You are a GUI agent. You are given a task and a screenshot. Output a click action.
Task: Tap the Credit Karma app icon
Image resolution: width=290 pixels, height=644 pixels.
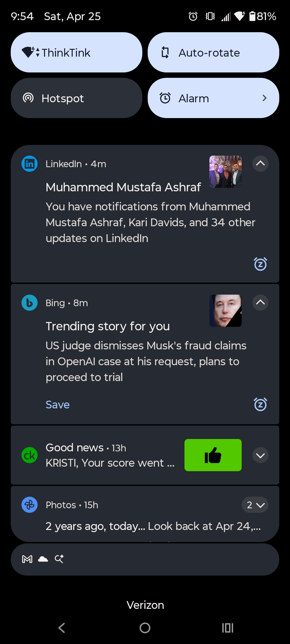tap(30, 455)
